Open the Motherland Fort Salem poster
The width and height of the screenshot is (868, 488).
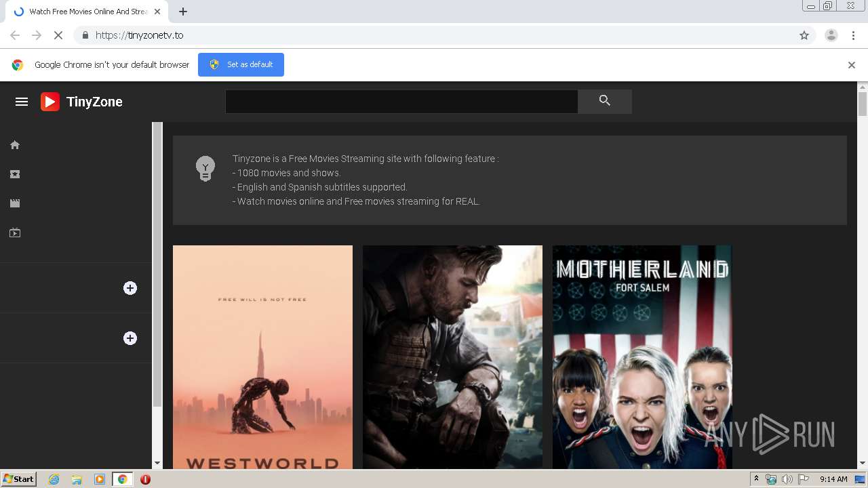(x=642, y=357)
